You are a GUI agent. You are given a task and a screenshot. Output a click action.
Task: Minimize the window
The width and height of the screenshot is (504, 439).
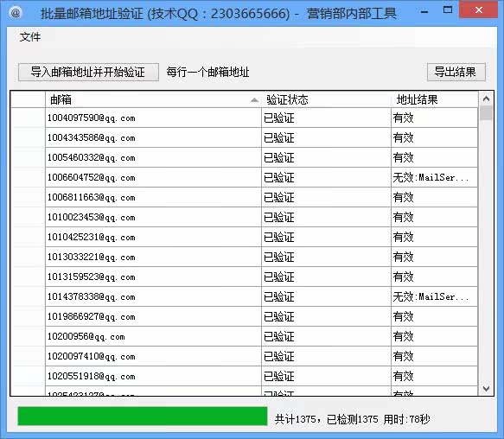tap(424, 11)
